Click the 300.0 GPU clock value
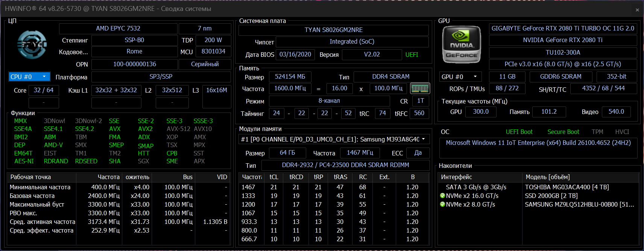This screenshot has height=251, width=644. [481, 112]
